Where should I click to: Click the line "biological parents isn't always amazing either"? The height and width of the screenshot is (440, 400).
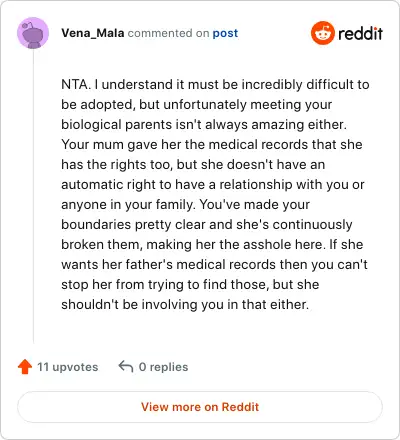pyautogui.click(x=204, y=125)
